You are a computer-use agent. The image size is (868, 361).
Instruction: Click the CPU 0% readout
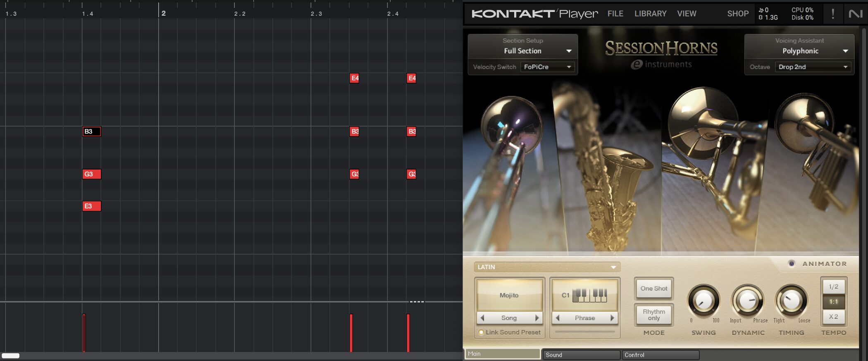[802, 10]
